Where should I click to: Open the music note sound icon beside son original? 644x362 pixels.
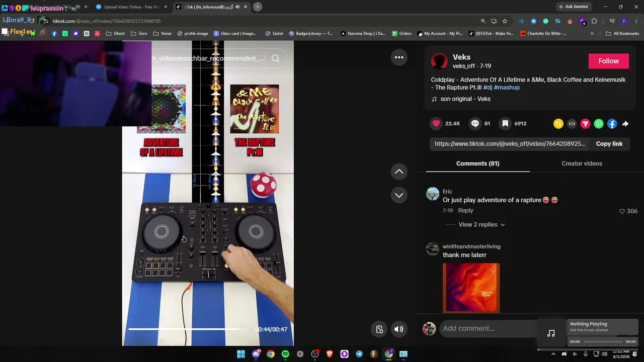click(x=434, y=99)
